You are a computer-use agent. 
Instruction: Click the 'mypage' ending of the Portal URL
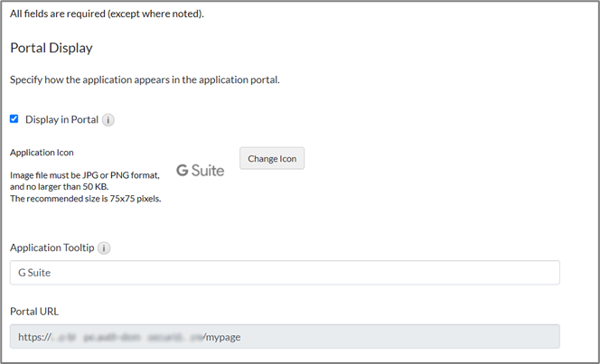222,337
